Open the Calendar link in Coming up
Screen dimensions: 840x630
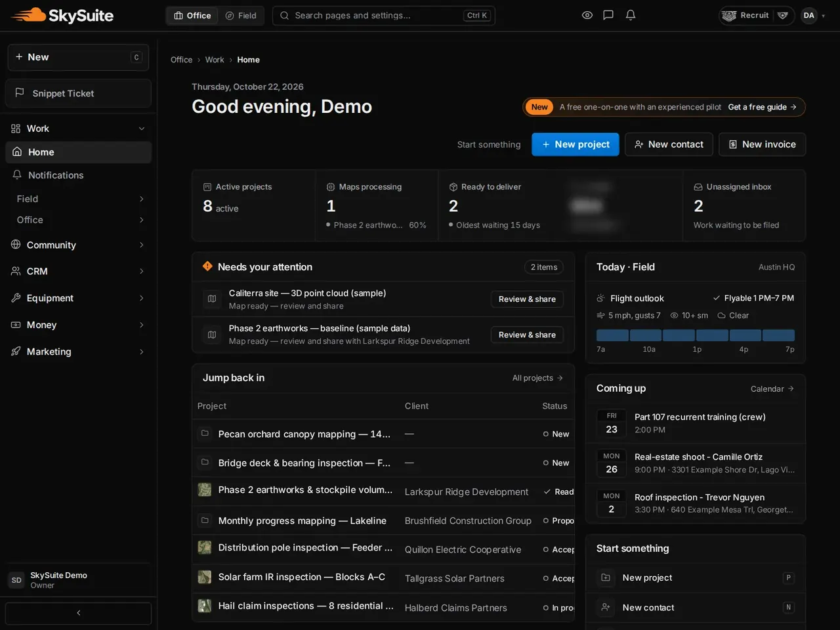[772, 389]
